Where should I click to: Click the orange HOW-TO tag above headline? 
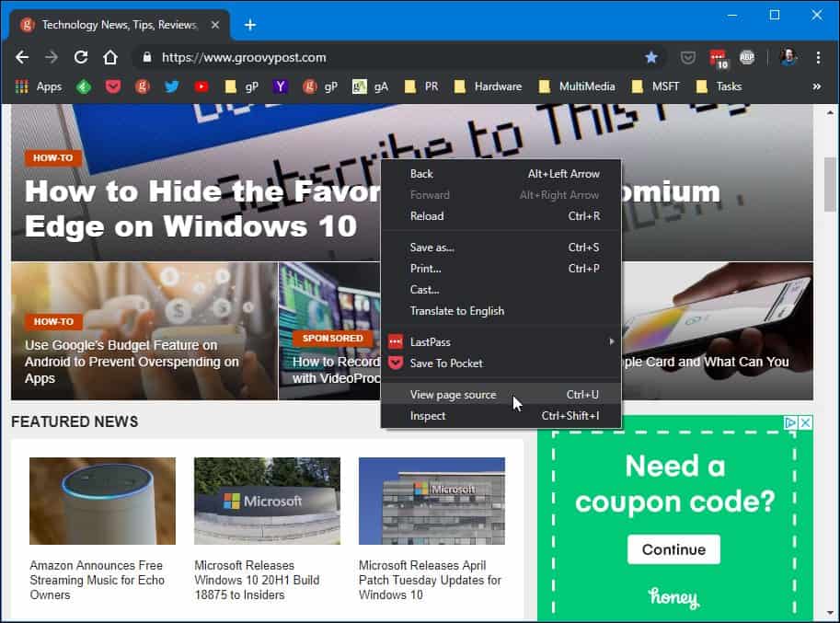point(52,158)
